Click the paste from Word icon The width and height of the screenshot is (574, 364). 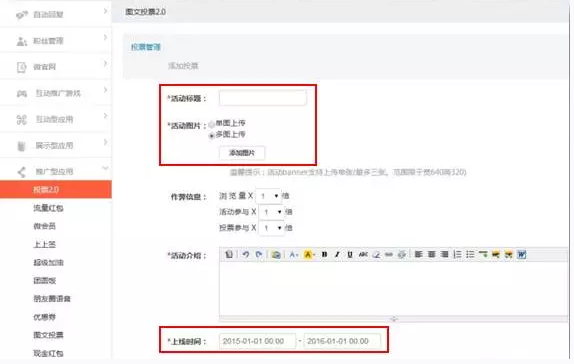pyautogui.click(x=521, y=254)
